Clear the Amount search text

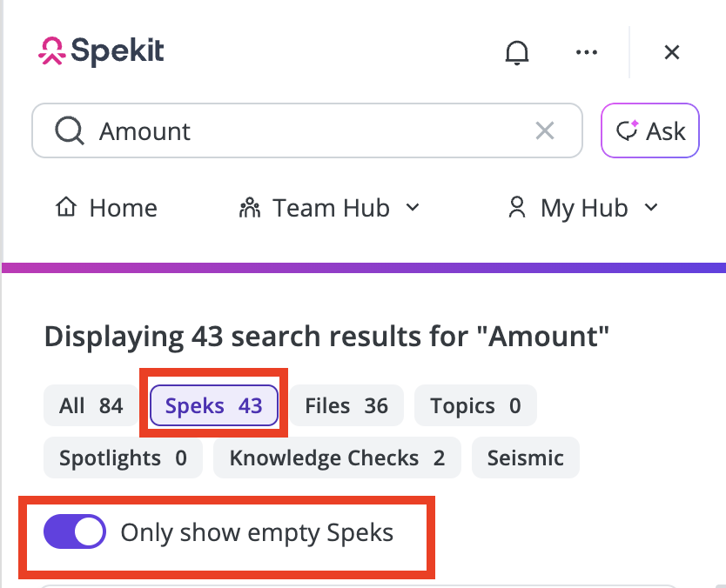(x=545, y=130)
